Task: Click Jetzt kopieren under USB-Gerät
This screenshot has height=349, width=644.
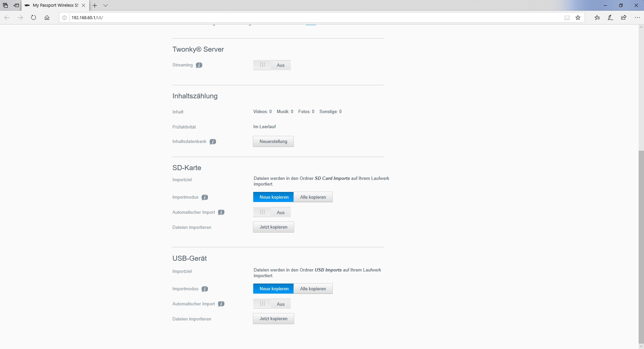Action: tap(273, 319)
